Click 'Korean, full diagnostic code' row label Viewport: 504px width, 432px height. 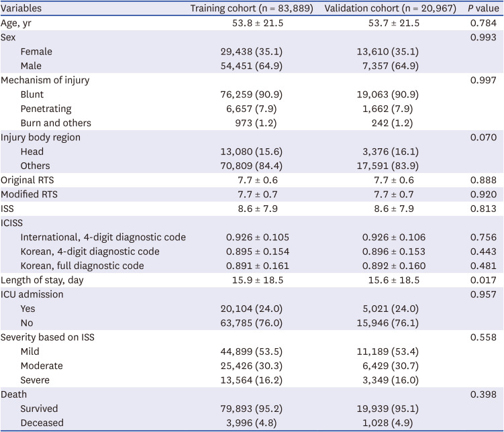click(81, 266)
